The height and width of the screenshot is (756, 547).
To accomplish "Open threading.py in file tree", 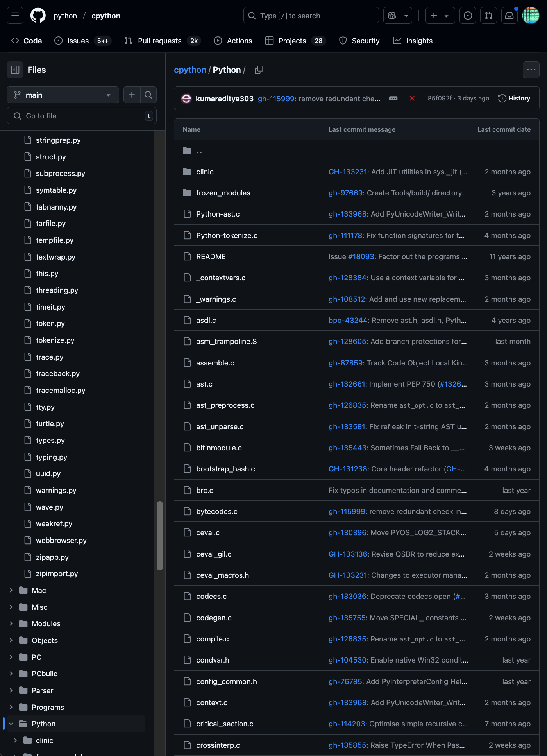I will [57, 290].
